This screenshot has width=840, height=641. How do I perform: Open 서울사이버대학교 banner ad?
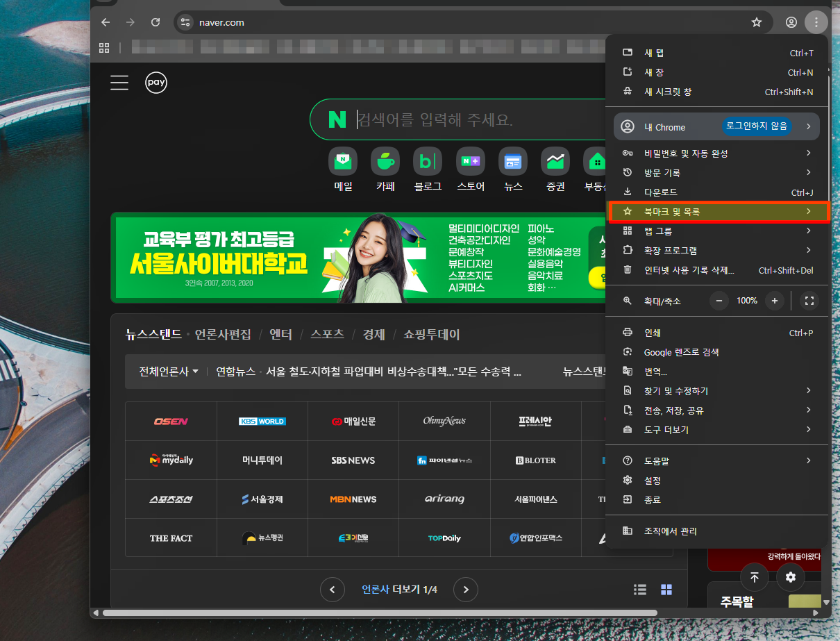coord(358,257)
